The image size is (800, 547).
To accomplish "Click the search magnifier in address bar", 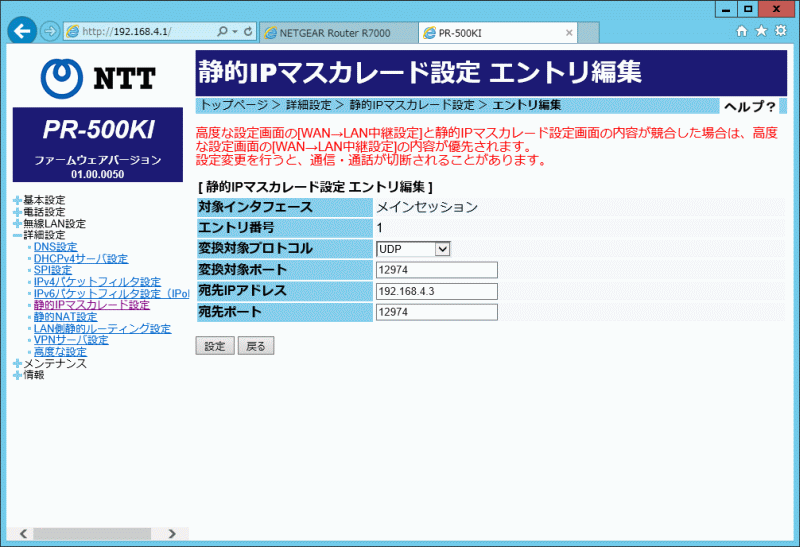I will [222, 32].
